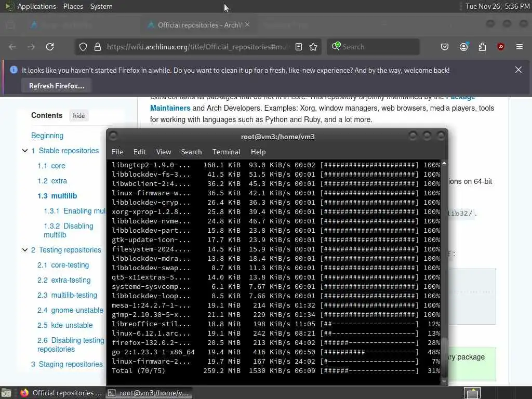
Task: Toggle reader view icon in address bar
Action: (x=299, y=47)
